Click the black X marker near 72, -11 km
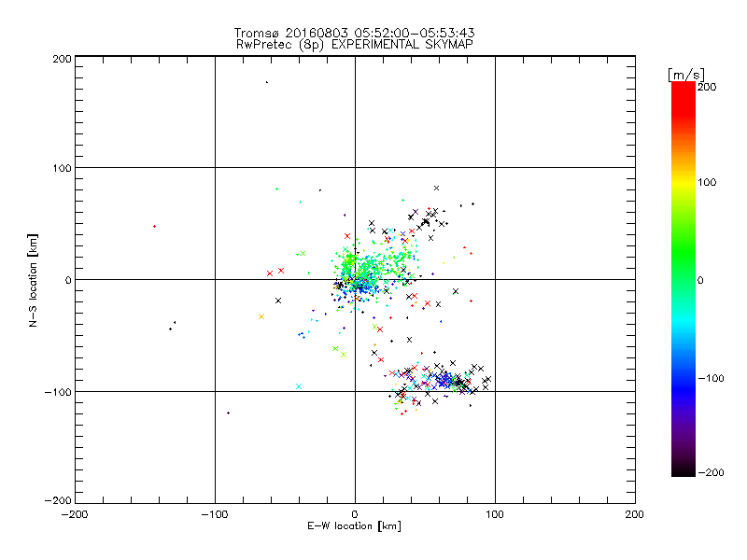747x560 pixels. [x=456, y=291]
